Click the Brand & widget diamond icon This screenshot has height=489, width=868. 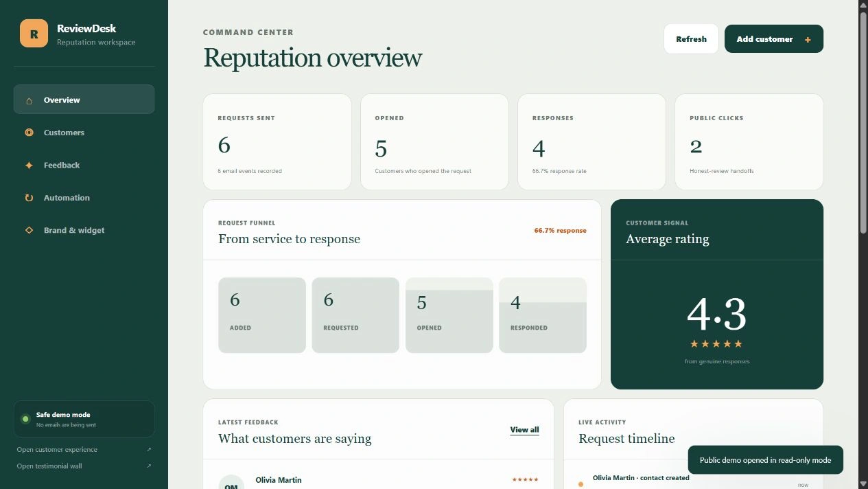pos(29,231)
